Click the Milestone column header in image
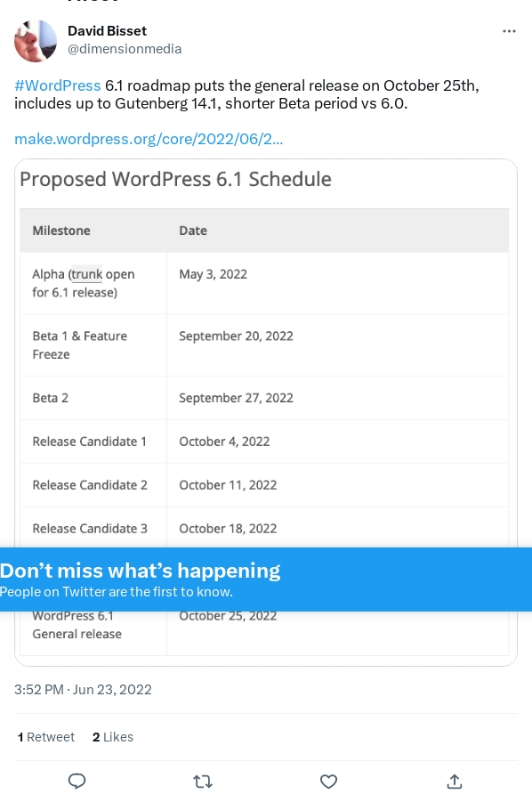 pos(61,231)
